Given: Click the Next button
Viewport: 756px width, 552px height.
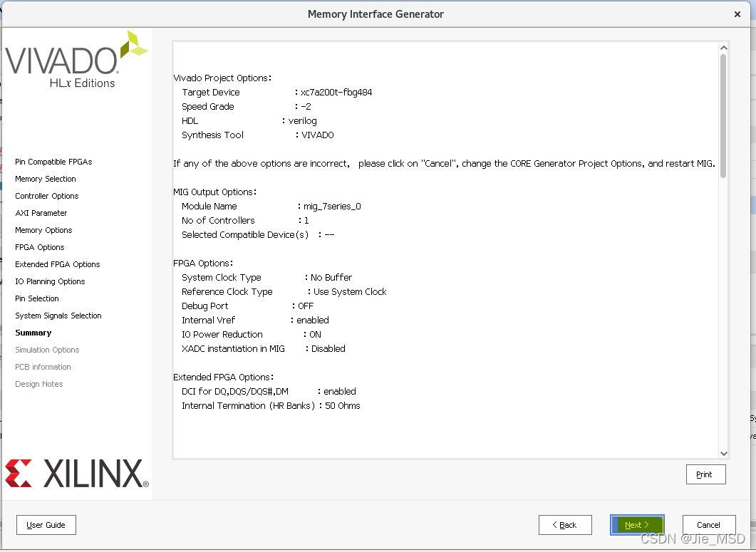Looking at the screenshot, I should (x=637, y=524).
